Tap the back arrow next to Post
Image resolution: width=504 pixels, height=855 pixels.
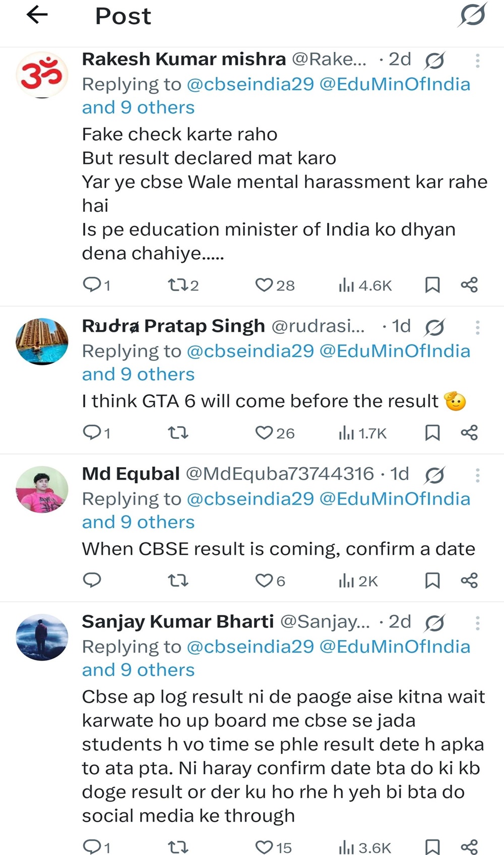coord(37,15)
